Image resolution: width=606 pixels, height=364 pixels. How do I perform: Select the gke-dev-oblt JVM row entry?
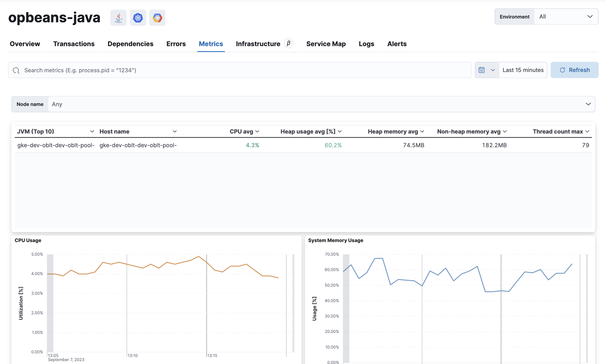pos(56,145)
